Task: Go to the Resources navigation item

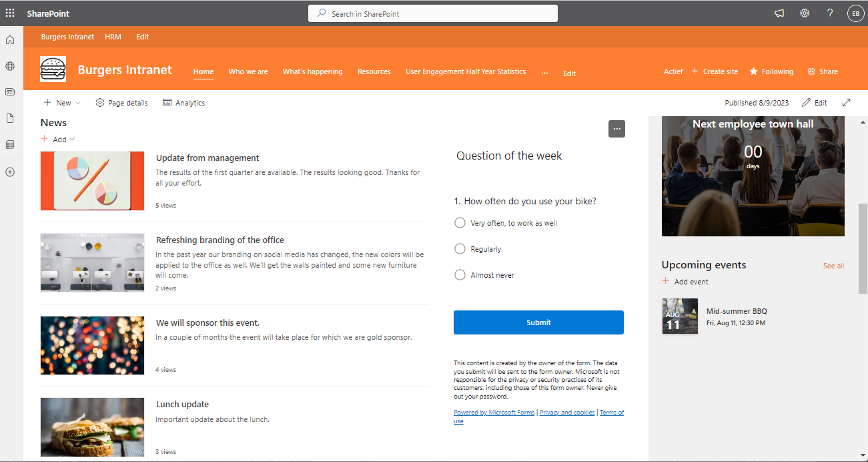Action: [x=374, y=71]
